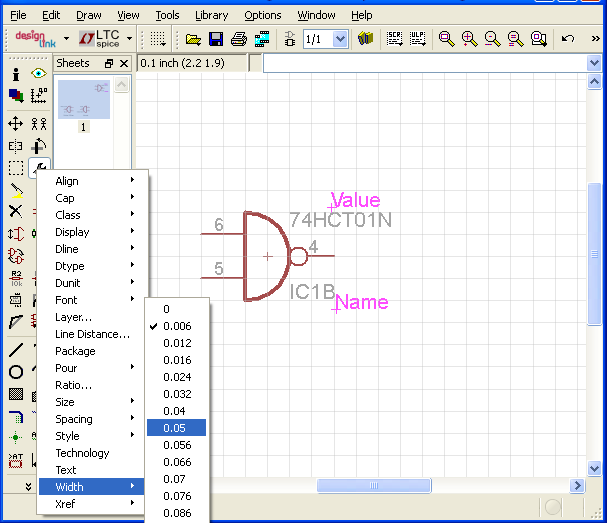Screen dimensions: 607x523
Task: Select the Rectangle tool
Action: 15,394
